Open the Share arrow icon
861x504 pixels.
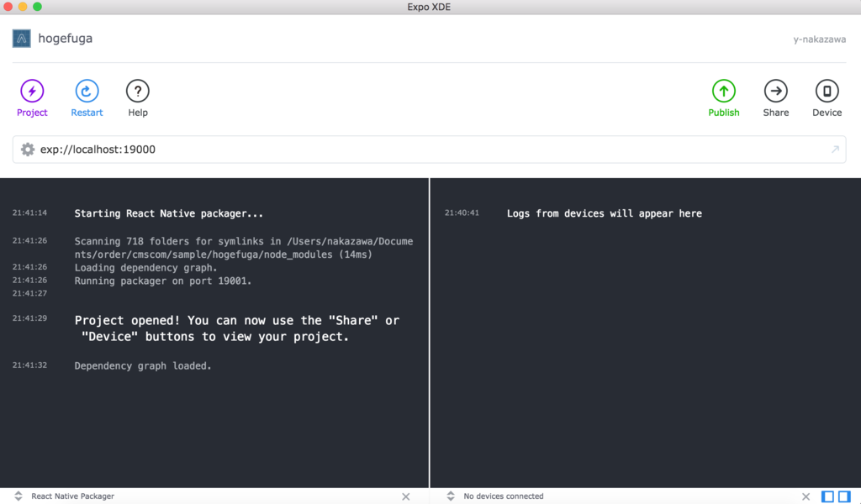[x=776, y=91]
